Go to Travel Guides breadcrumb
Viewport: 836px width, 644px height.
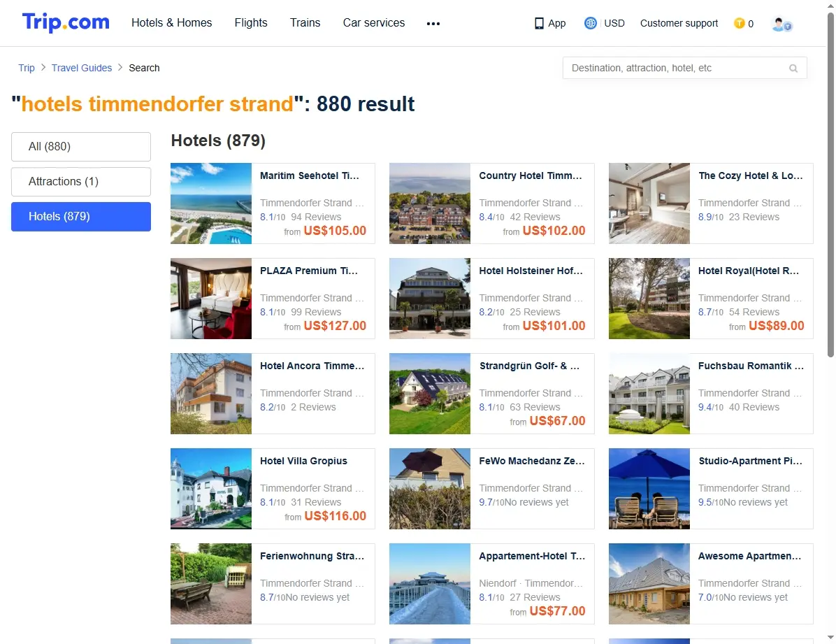coord(82,68)
